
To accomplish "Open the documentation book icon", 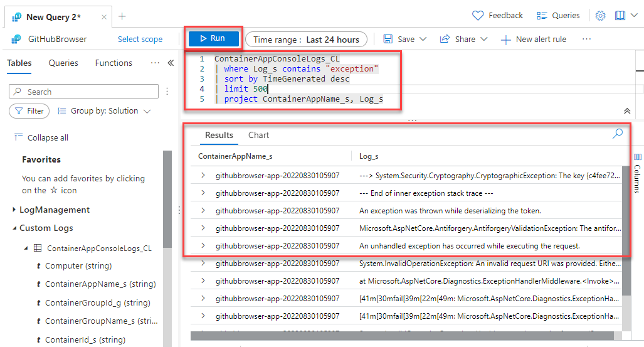I will (620, 16).
